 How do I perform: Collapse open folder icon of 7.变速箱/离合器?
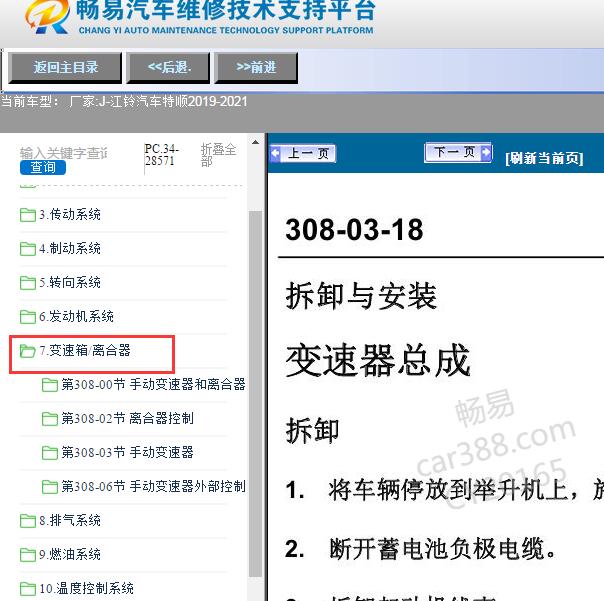28,351
